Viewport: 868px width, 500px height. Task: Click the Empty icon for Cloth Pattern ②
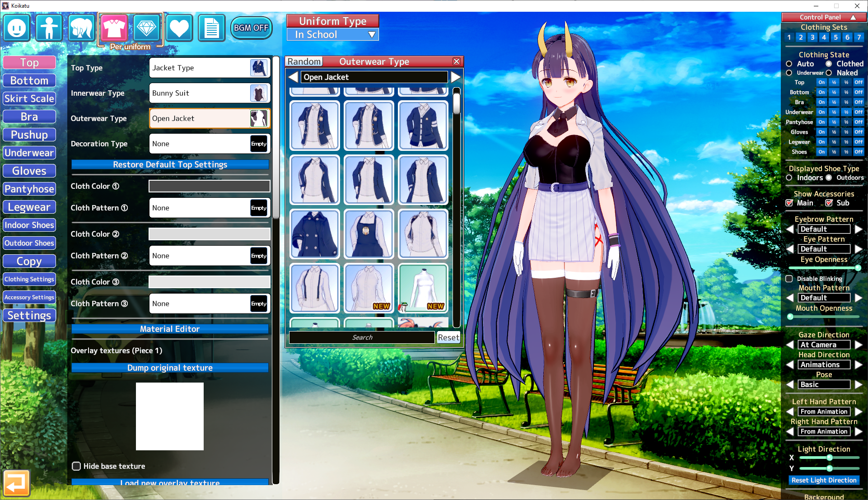[x=259, y=256]
